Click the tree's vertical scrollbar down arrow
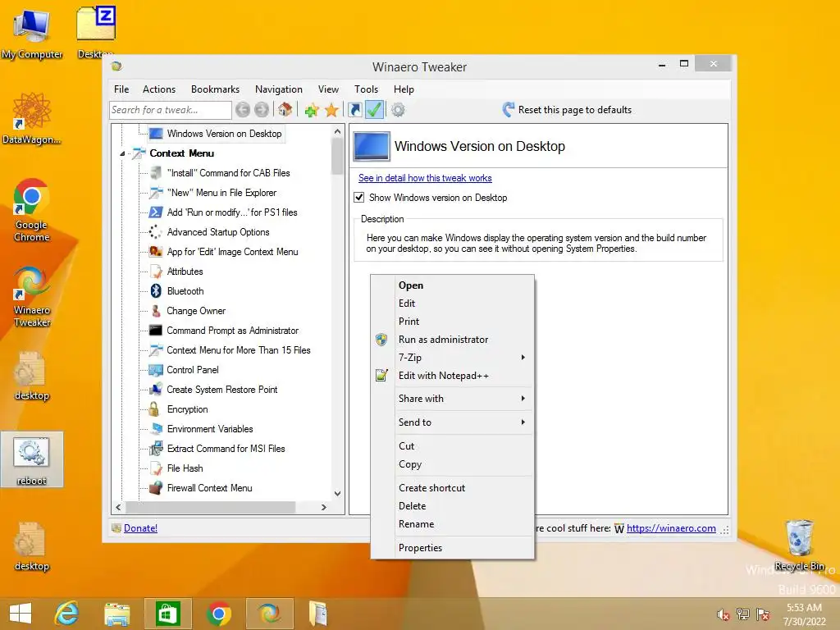Screen dimensions: 840x630 coord(337,493)
